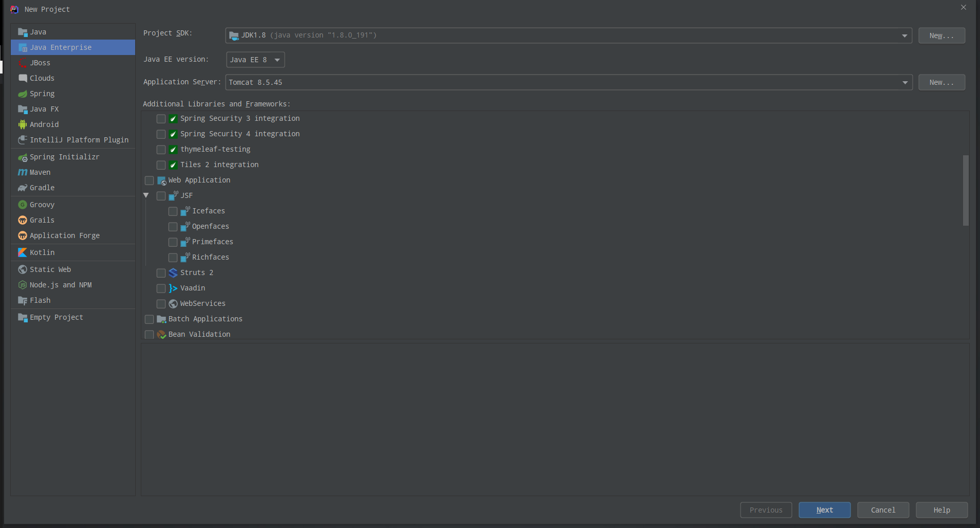Click the Kotlin icon
The height and width of the screenshot is (528, 980).
[x=23, y=252]
